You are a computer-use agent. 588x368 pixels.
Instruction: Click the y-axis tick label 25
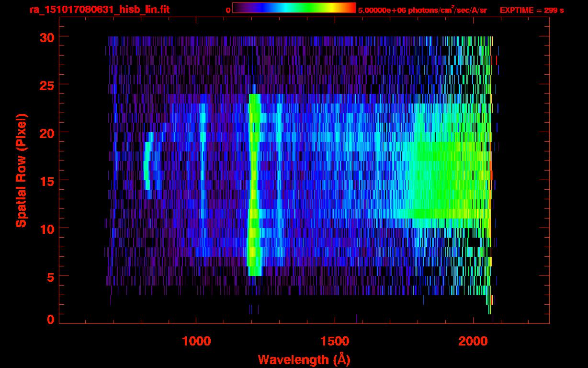tap(46, 85)
